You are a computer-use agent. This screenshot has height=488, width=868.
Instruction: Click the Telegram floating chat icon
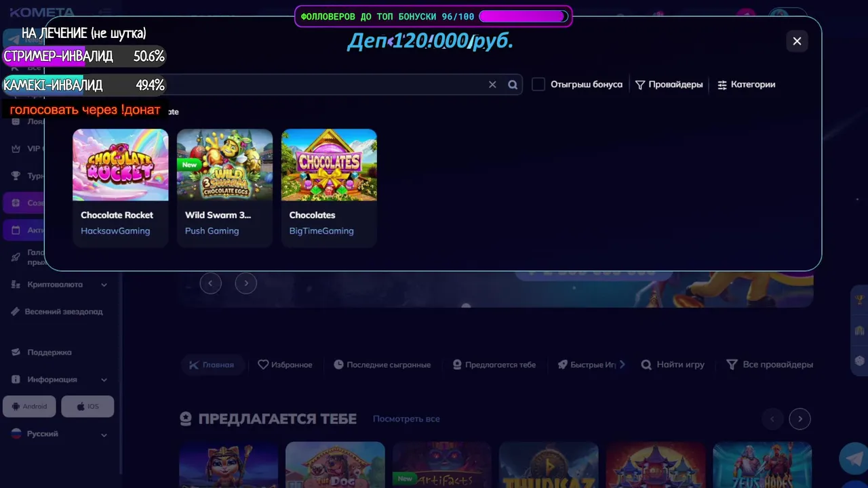tap(853, 458)
